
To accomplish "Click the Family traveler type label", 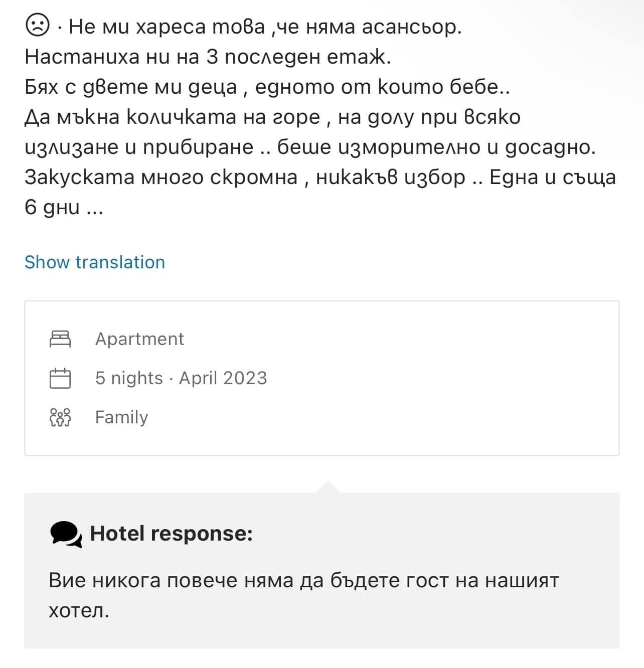I will click(x=121, y=417).
